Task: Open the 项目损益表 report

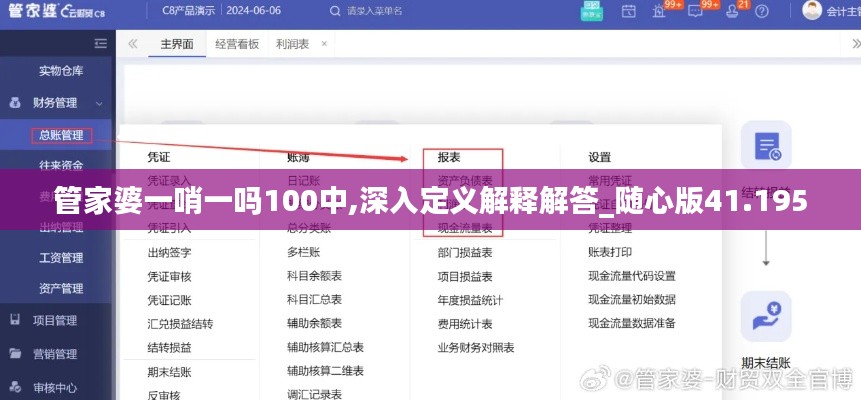Action: click(x=465, y=277)
